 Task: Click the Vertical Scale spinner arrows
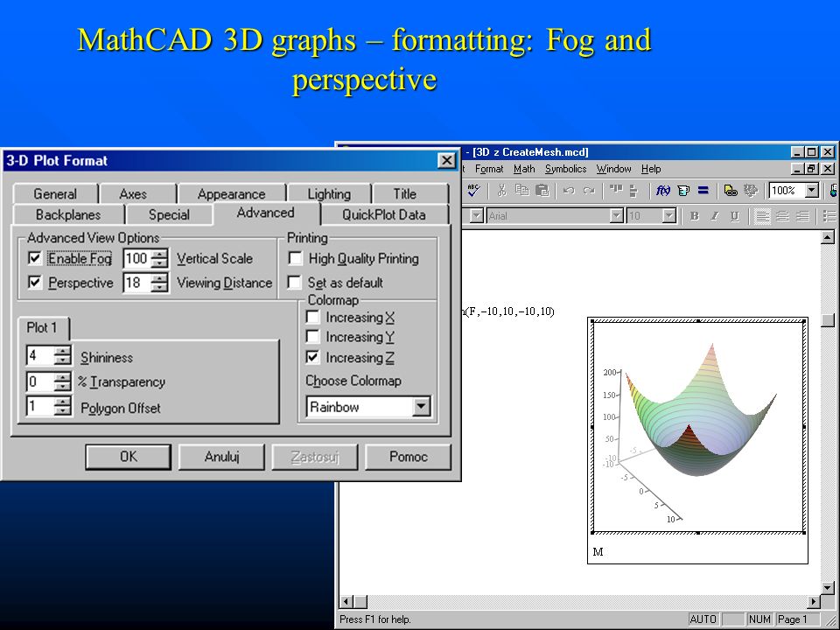pos(159,259)
